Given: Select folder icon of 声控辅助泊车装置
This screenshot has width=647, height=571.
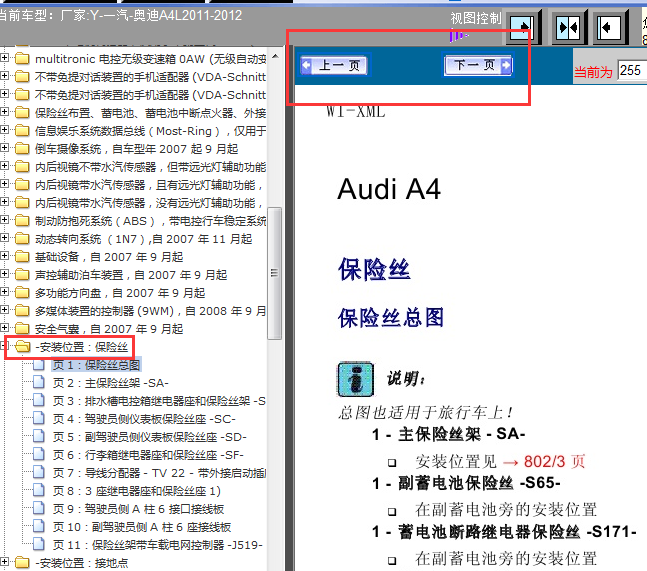Looking at the screenshot, I should (x=22, y=274).
